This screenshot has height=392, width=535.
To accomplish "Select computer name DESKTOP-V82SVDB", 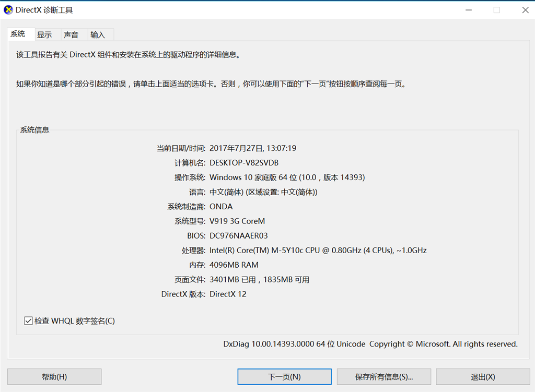I will pyautogui.click(x=244, y=163).
